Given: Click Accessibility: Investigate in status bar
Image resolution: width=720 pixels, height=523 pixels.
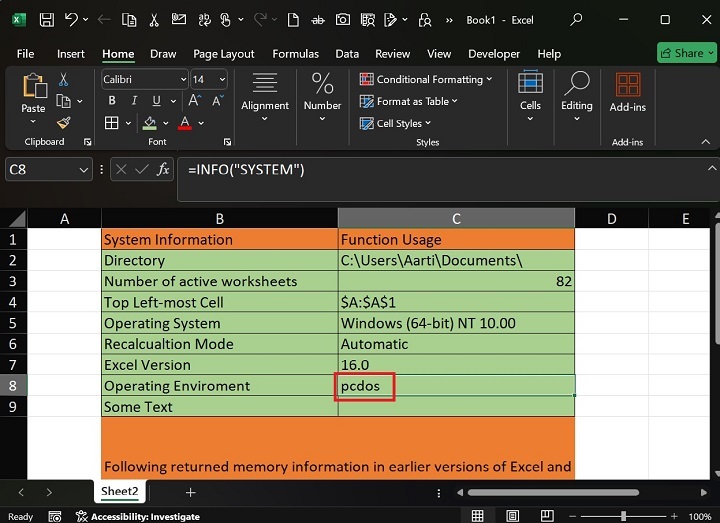Looking at the screenshot, I should point(144,516).
